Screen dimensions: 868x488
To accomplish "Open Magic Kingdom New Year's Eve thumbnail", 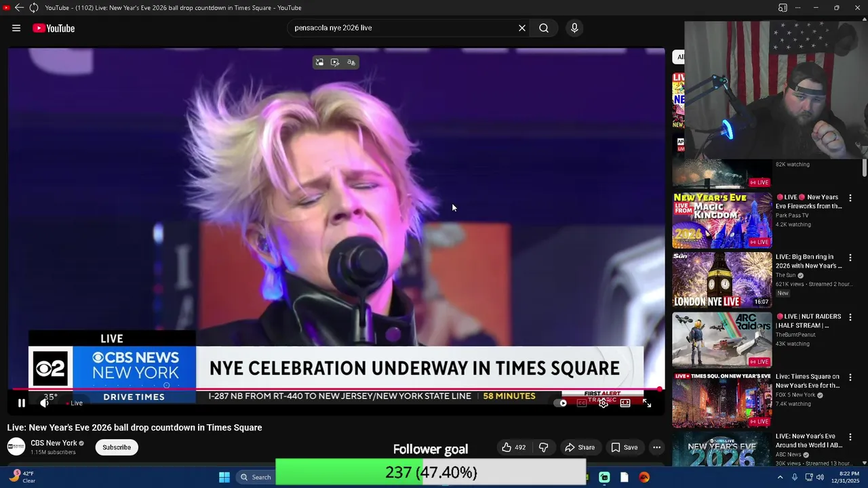I will coord(722,220).
